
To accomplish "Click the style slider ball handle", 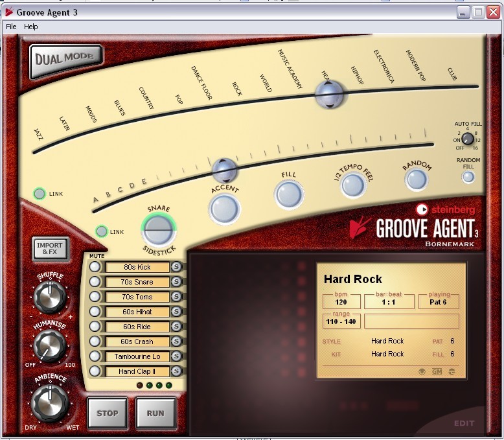I will (329, 94).
